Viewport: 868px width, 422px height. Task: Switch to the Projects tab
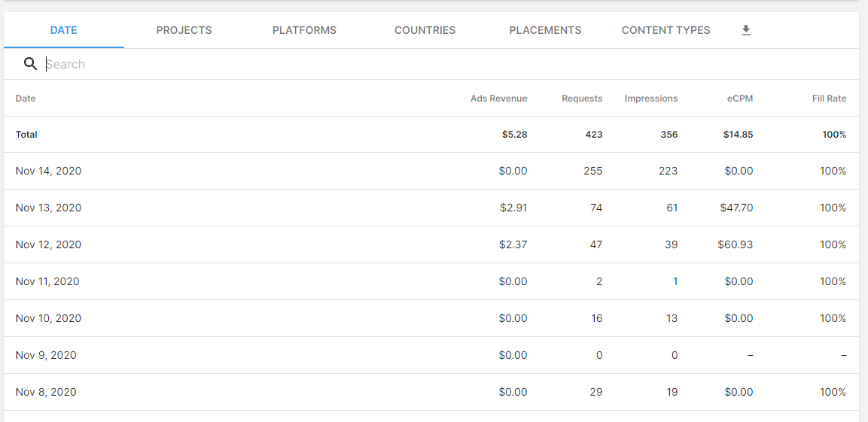184,30
